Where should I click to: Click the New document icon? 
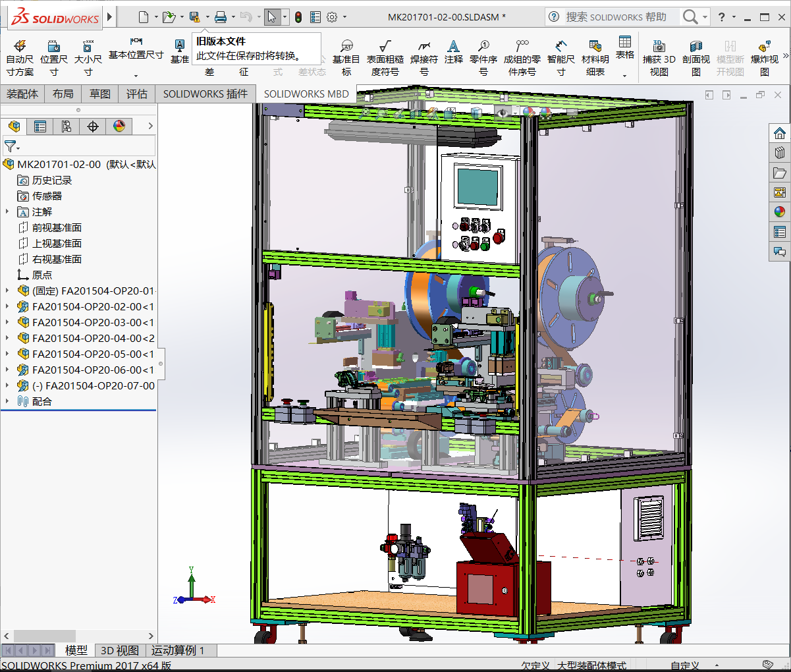coord(144,16)
